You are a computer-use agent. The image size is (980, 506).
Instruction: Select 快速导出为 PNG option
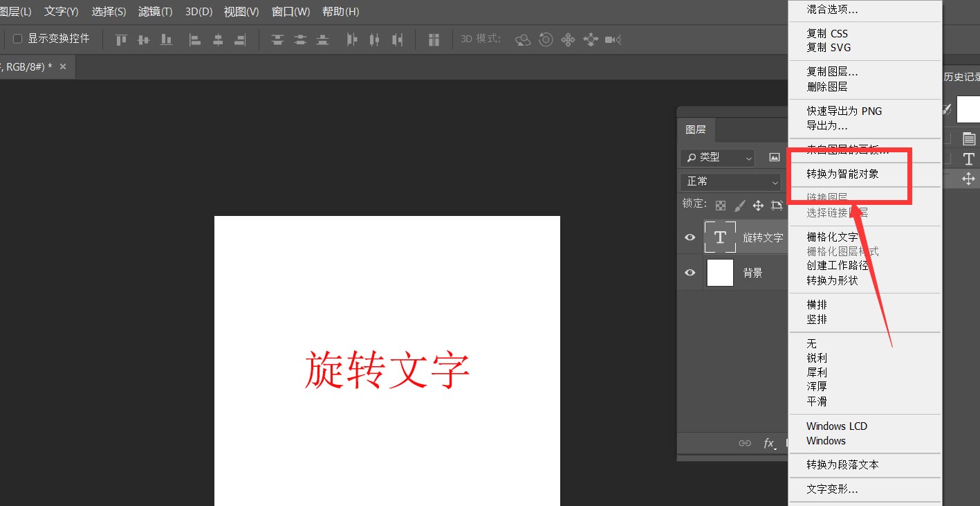tap(844, 111)
